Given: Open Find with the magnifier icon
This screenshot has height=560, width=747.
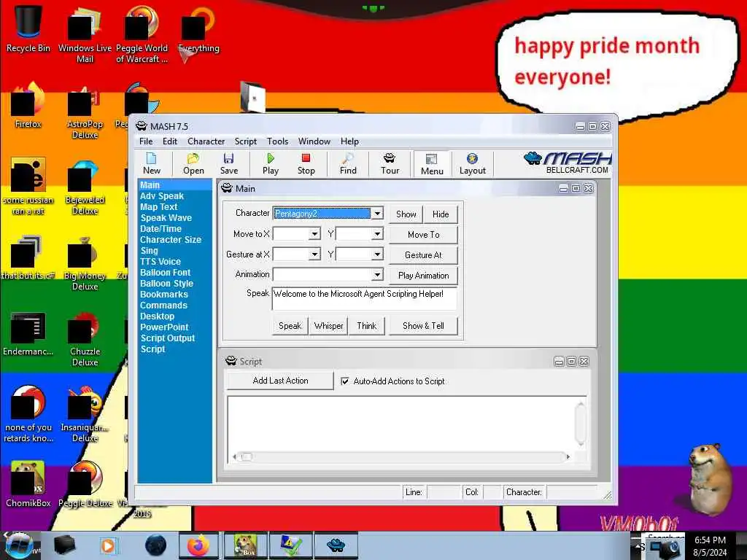Looking at the screenshot, I should [348, 164].
